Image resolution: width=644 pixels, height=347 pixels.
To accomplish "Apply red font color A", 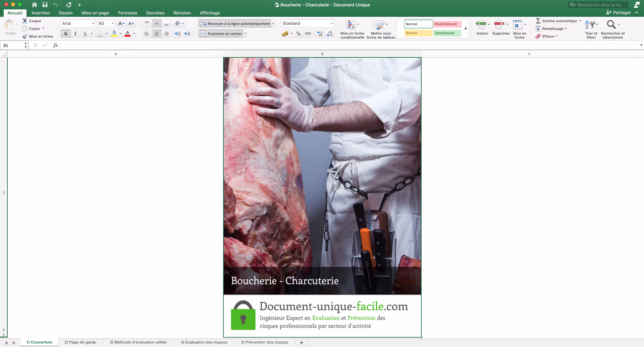I will pyautogui.click(x=127, y=34).
